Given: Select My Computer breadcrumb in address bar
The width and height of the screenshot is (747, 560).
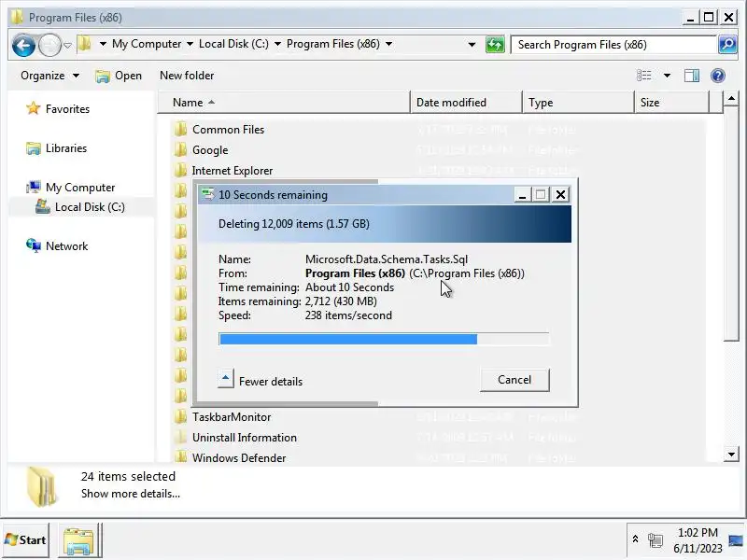Looking at the screenshot, I should 147,44.
